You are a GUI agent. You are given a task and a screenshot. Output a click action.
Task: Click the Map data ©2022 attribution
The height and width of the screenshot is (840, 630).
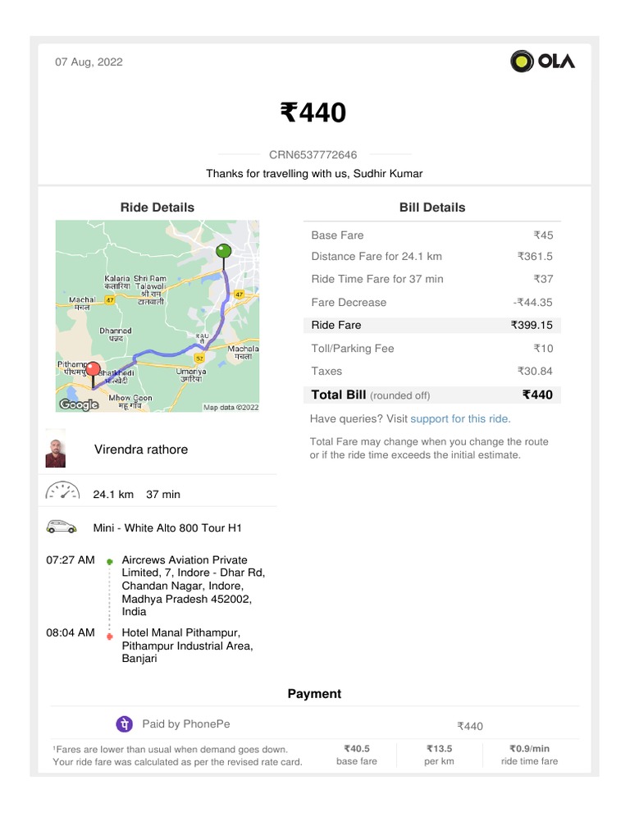(x=231, y=407)
